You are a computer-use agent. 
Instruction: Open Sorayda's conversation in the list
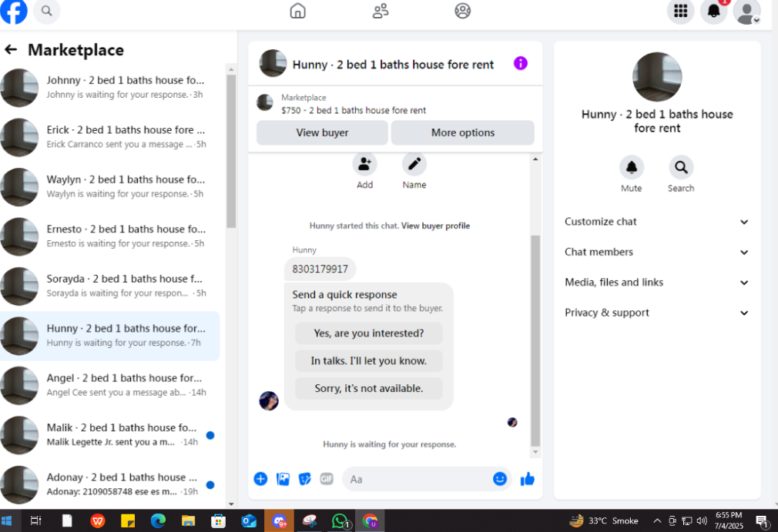tap(110, 286)
